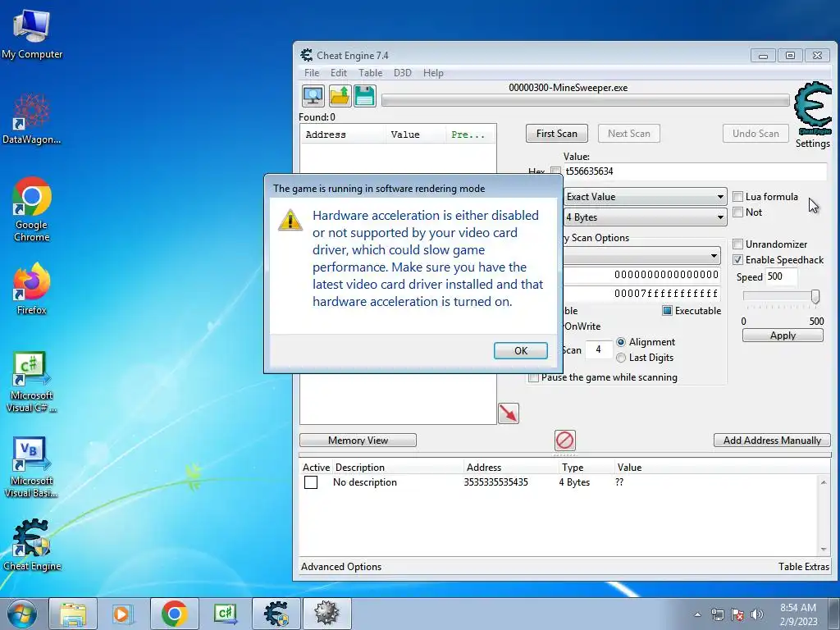Click the taskbar clock showing 8:54 AM
The width and height of the screenshot is (840, 630).
point(798,614)
